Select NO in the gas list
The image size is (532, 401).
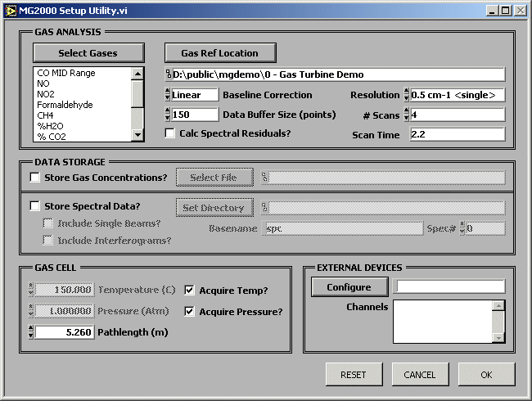(43, 83)
